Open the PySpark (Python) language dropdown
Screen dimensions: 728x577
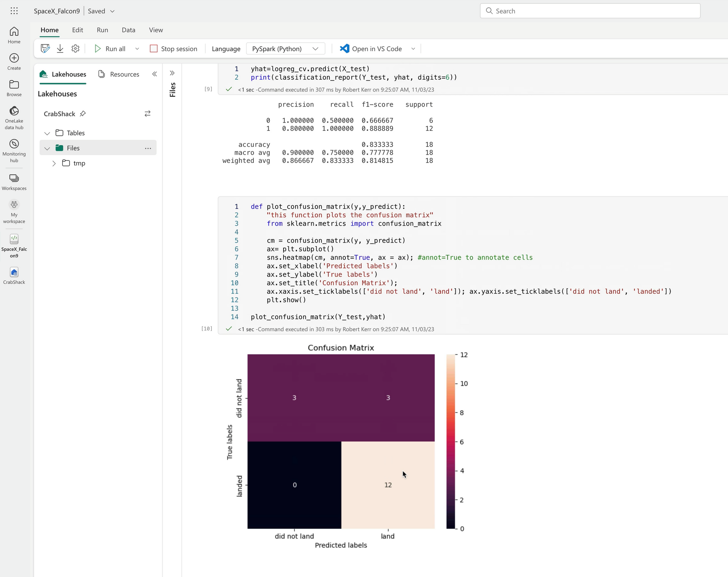285,49
